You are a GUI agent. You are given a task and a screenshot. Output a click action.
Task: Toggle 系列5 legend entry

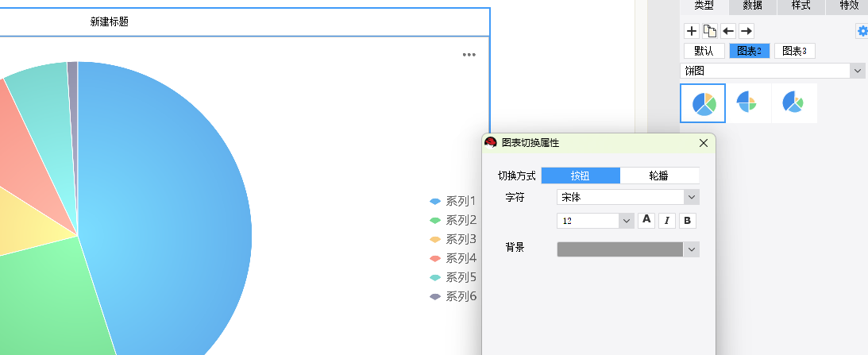[x=453, y=277]
